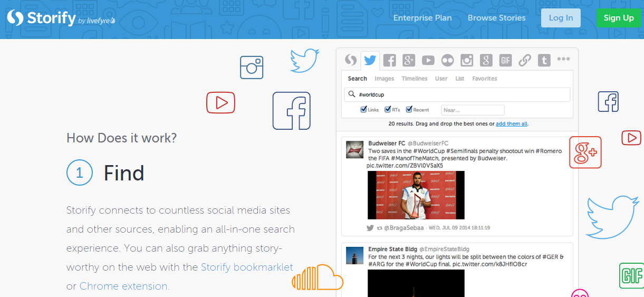This screenshot has height=297, width=644.
Task: Click the Log In button
Action: click(x=561, y=18)
